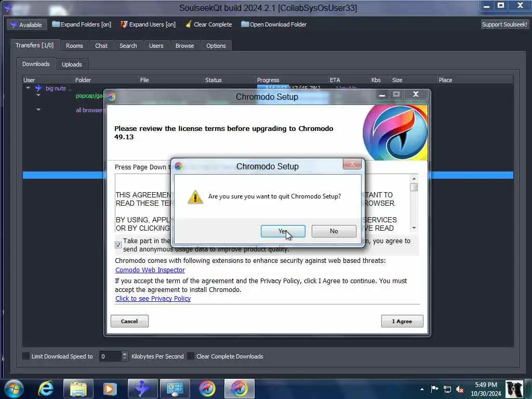Click Clear Complete broom button
Screen dimensions: 532x399
coord(209,24)
